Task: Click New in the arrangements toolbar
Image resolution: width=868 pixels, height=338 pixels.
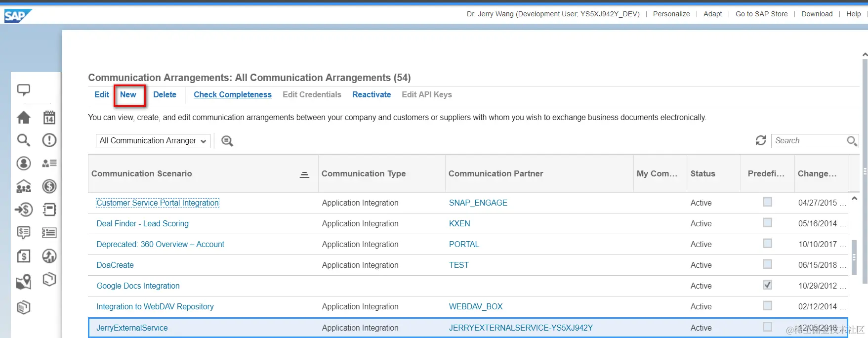Action: pos(128,95)
